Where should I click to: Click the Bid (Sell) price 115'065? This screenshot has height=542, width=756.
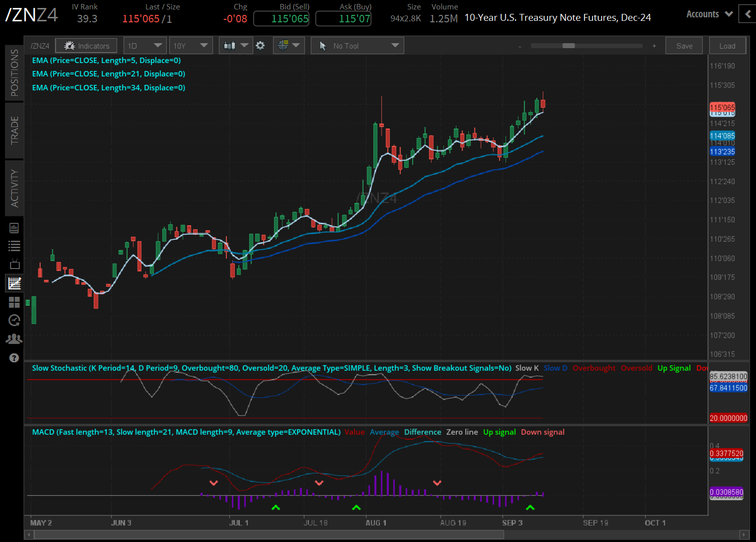pos(281,19)
